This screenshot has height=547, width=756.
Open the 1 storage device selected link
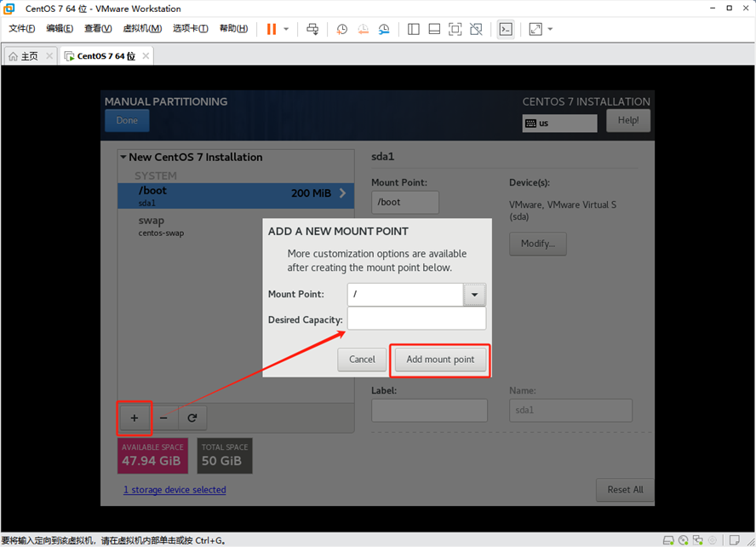pos(175,490)
